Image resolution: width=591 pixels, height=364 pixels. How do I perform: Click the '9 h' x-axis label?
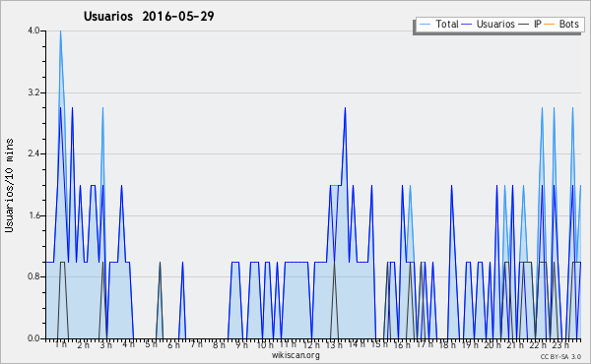(241, 344)
